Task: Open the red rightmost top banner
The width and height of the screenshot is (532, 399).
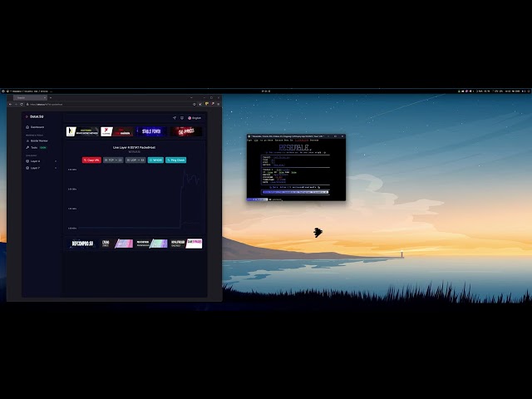Action: click(186, 131)
